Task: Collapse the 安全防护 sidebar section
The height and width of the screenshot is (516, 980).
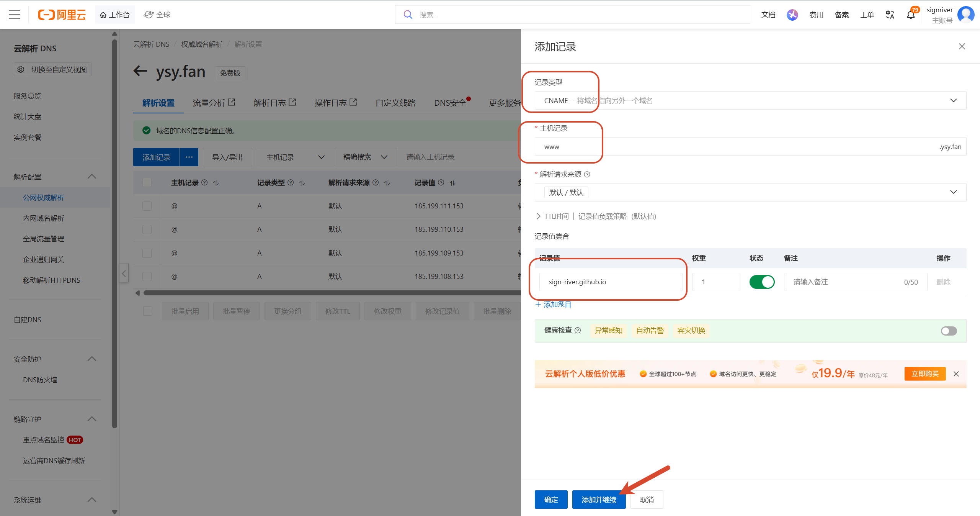Action: click(92, 359)
